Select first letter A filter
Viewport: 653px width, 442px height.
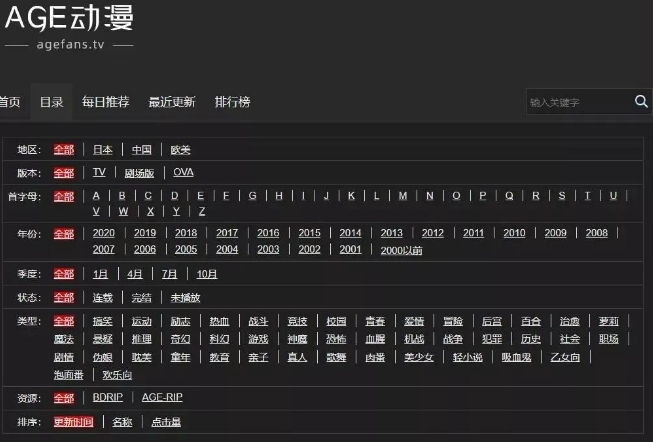pyautogui.click(x=96, y=196)
